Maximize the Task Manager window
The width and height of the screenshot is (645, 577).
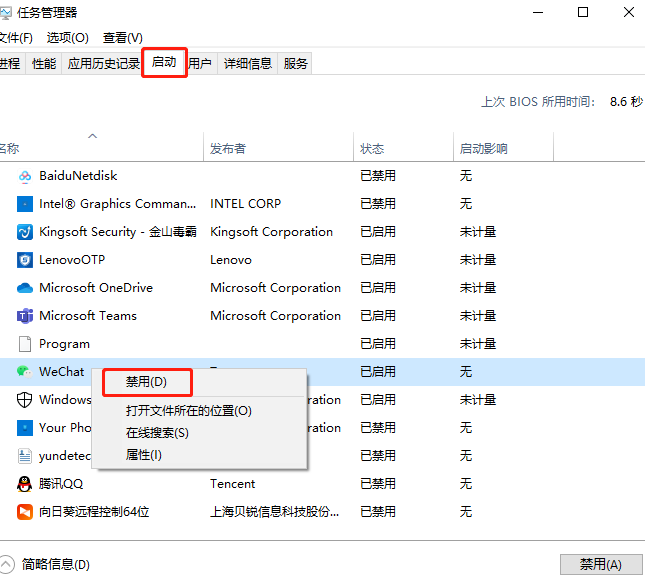coord(583,12)
